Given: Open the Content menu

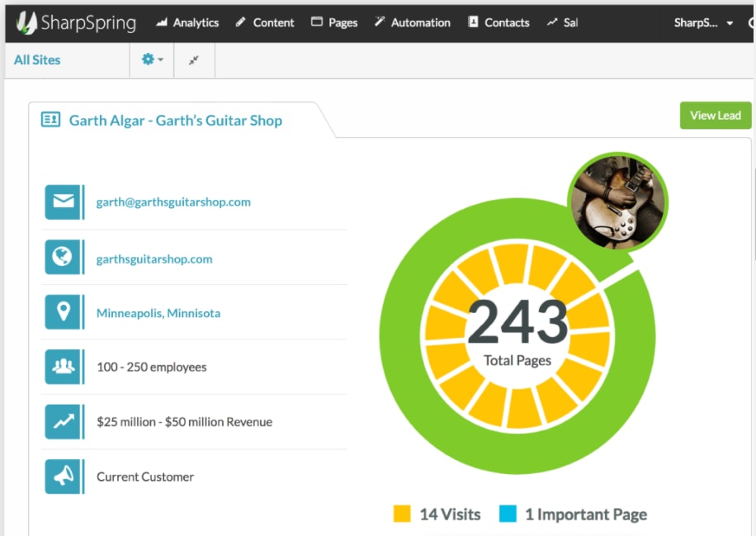Looking at the screenshot, I should coord(265,22).
